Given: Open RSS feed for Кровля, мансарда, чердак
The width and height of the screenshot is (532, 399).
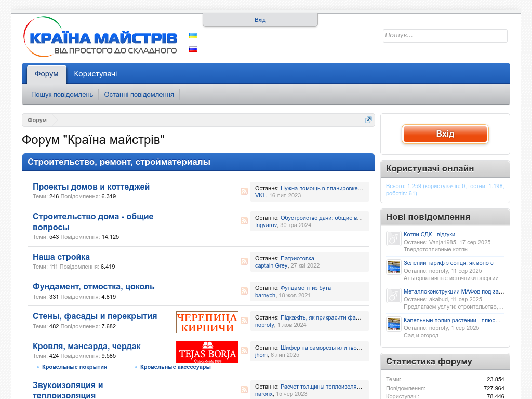Looking at the screenshot, I should 244,351.
